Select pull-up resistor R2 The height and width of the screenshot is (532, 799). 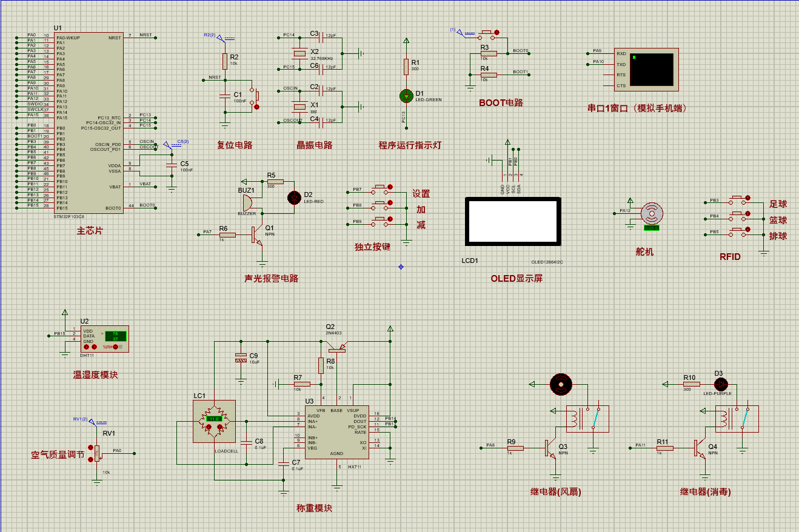[225, 61]
